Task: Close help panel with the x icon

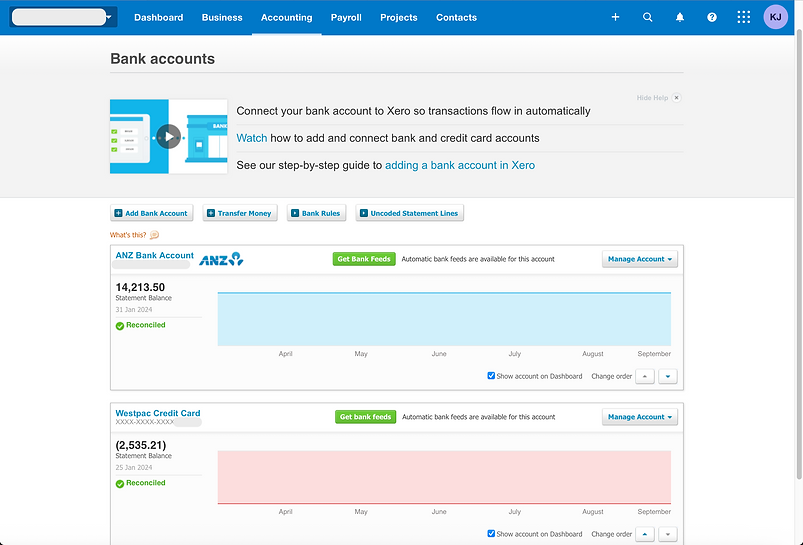Action: click(x=677, y=97)
